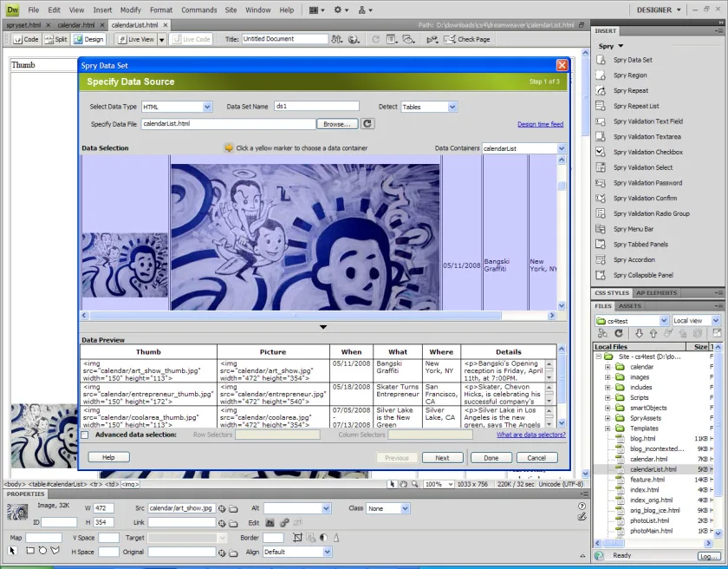728x569 pixels.
Task: Click Spry Repeat List icon
Action: click(601, 106)
